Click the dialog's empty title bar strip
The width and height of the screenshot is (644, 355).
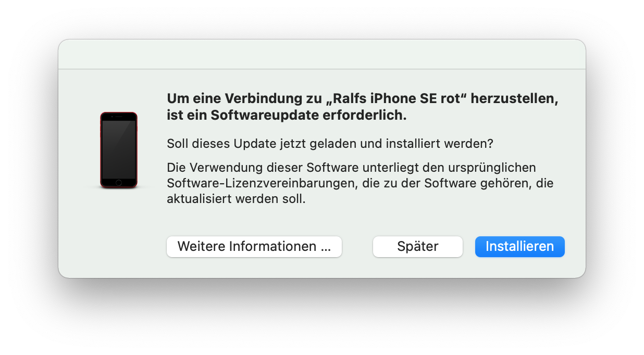tap(322, 54)
